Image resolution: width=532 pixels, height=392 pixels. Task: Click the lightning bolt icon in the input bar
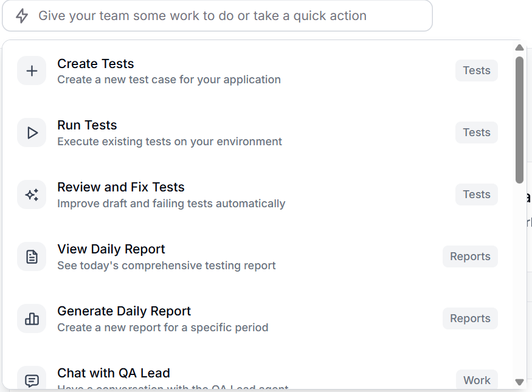point(21,16)
